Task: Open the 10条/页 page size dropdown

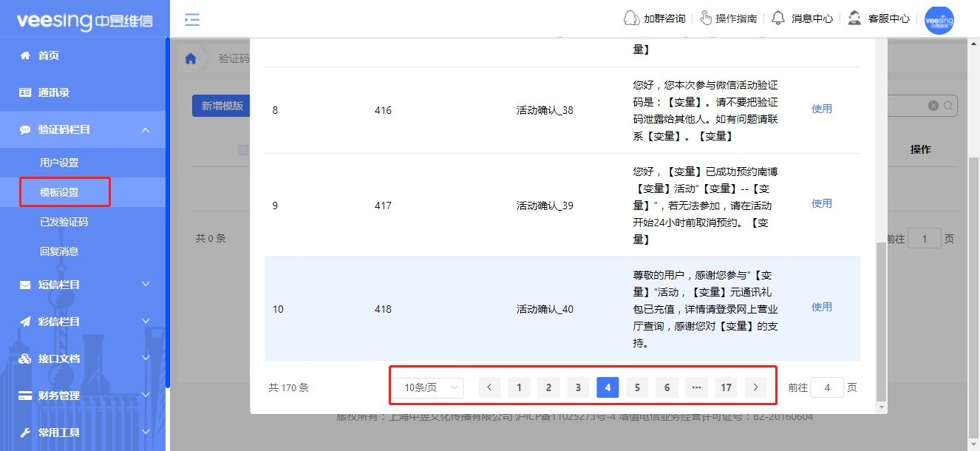Action: (x=429, y=387)
